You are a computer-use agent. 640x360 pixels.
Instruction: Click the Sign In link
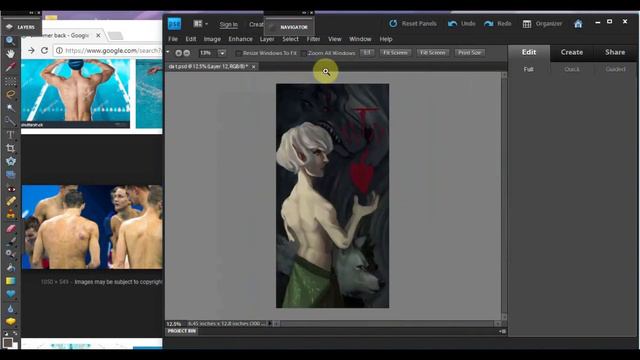tap(229, 24)
